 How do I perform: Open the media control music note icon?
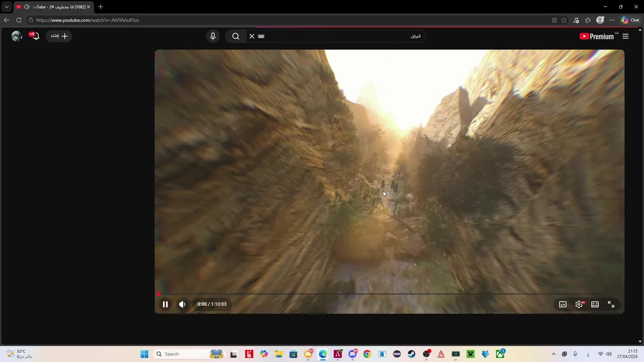pyautogui.click(x=576, y=20)
